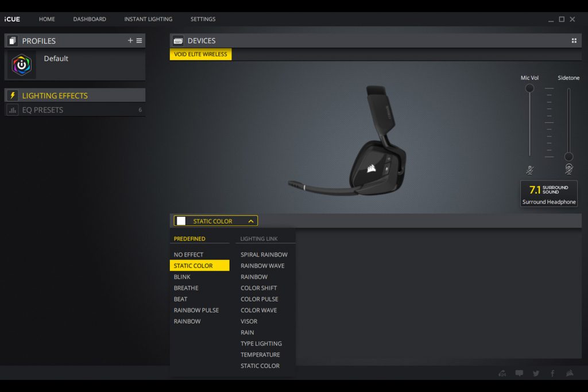Click the headset image in device preview
The width and height of the screenshot is (588, 392).
(x=347, y=141)
